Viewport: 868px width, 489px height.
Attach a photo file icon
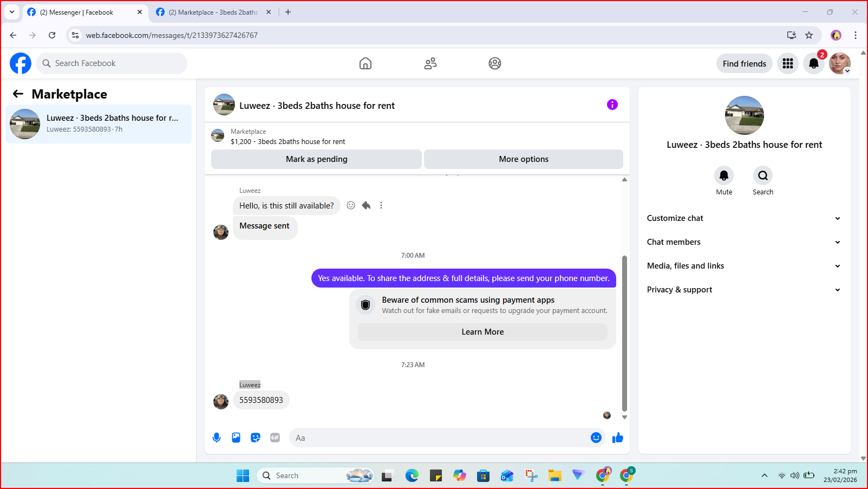tap(236, 438)
